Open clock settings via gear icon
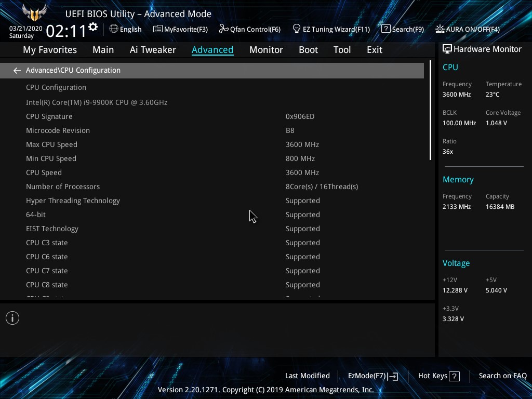 click(x=93, y=27)
